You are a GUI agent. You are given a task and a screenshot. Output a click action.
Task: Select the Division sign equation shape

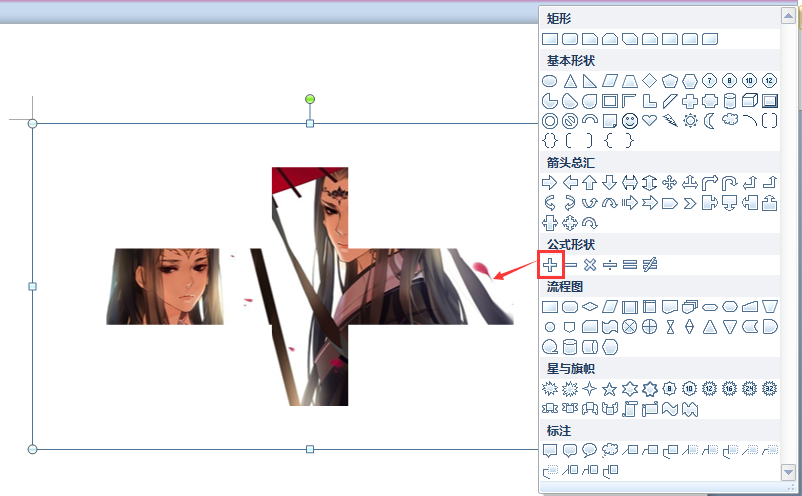pos(610,265)
